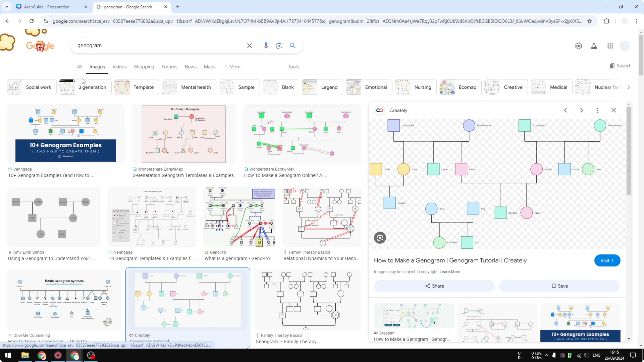
Task: Show hidden system tray icons
Action: tap(547, 355)
